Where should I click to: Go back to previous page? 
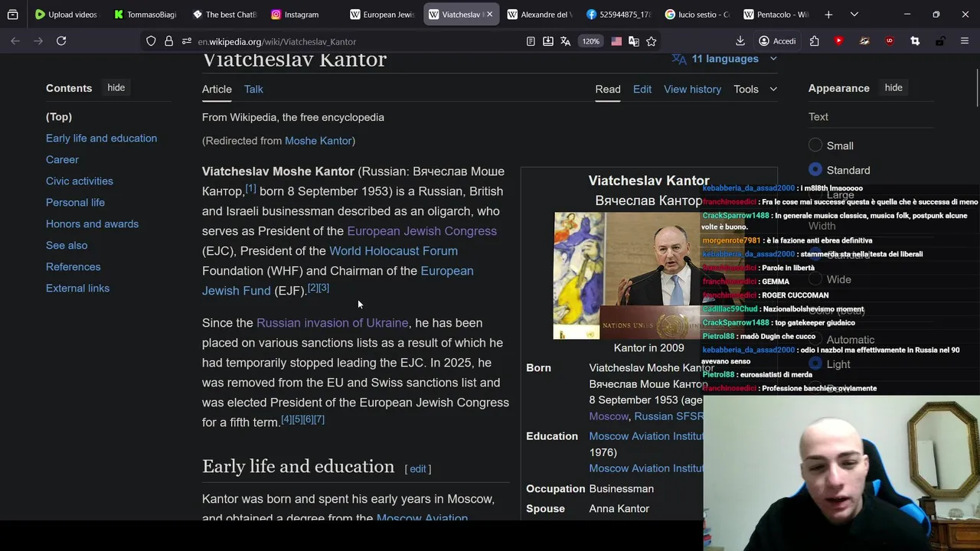click(x=15, y=41)
